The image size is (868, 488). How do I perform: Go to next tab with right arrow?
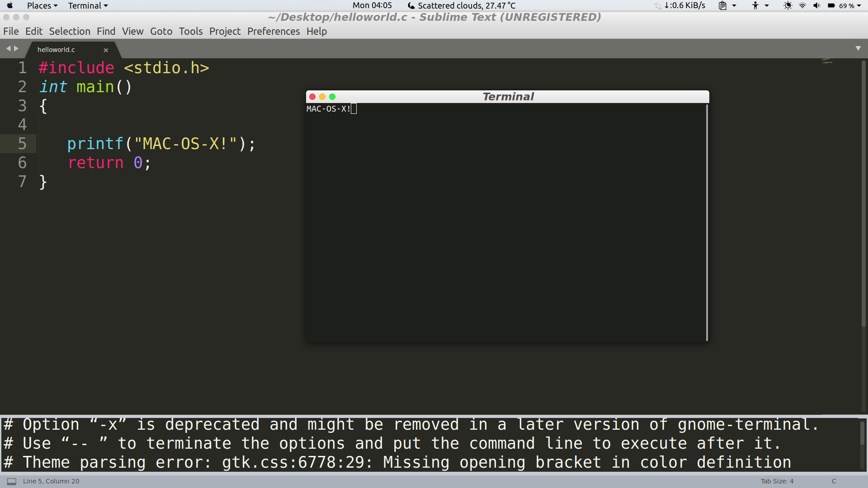[x=16, y=48]
